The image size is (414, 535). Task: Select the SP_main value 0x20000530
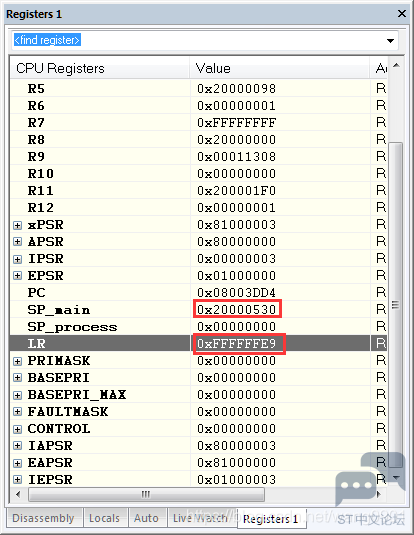[x=237, y=310]
